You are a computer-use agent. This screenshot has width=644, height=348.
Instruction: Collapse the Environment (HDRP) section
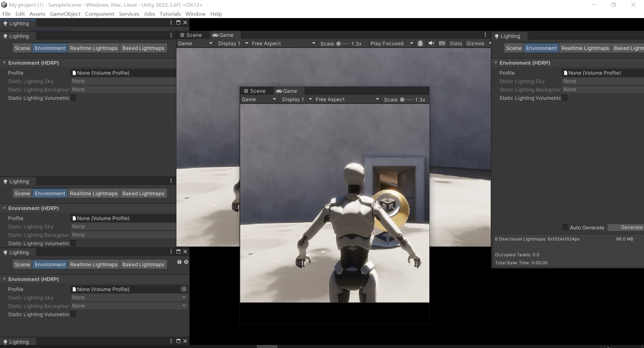(4, 63)
